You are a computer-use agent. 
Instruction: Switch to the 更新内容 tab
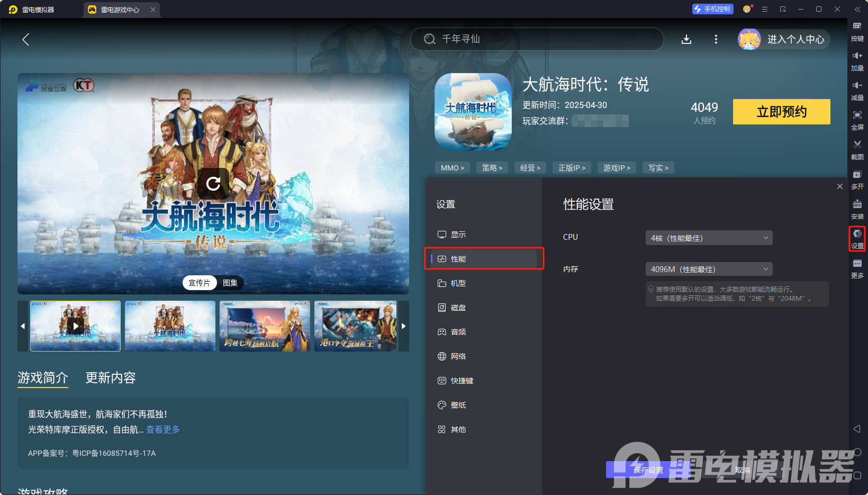coord(111,377)
